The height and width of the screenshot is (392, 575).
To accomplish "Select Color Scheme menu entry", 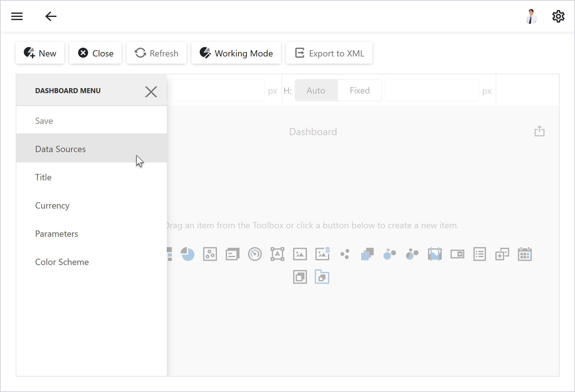I will 62,262.
